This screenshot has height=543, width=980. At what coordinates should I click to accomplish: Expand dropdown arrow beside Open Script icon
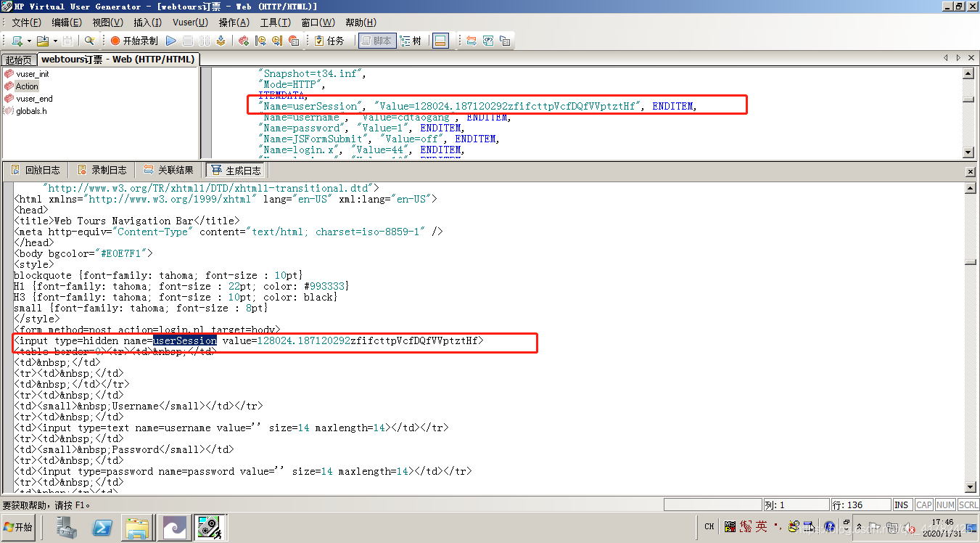pyautogui.click(x=55, y=41)
